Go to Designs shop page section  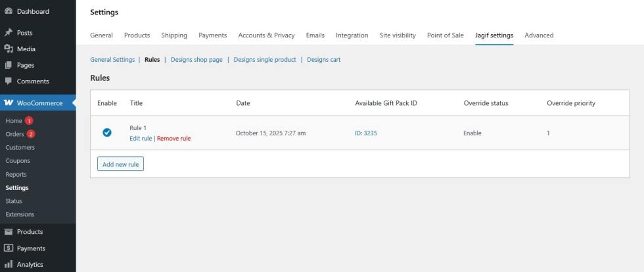point(196,60)
